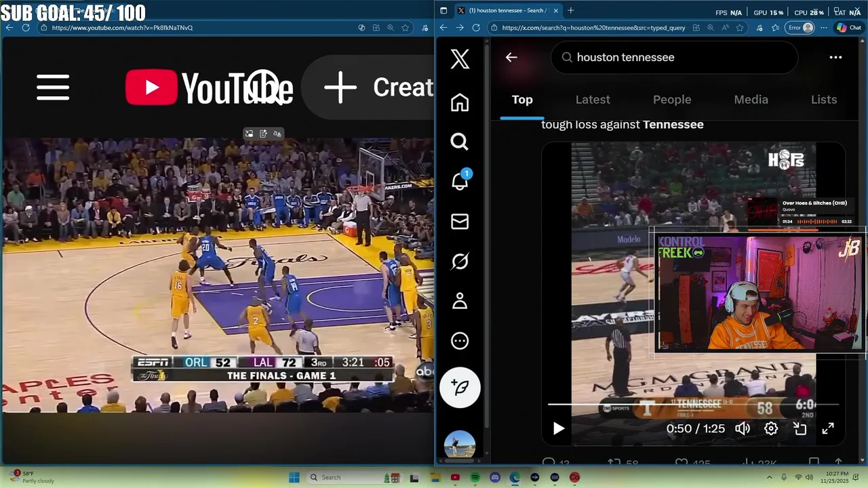Open Grok in the X sidebar
Image resolution: width=868 pixels, height=488 pixels.
[460, 261]
